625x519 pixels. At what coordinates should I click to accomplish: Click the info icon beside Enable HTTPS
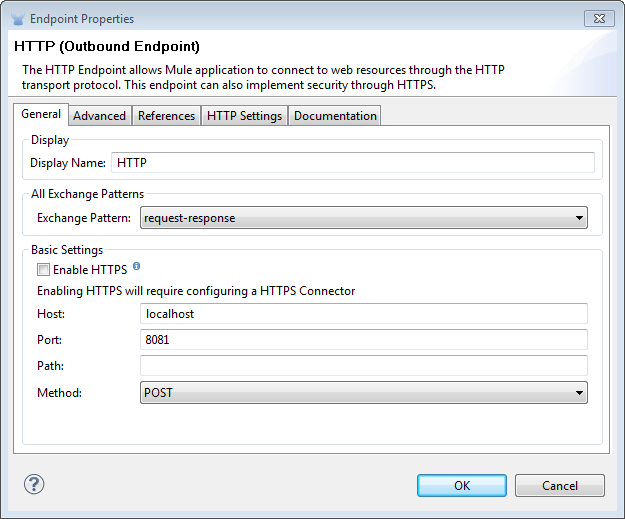136,266
